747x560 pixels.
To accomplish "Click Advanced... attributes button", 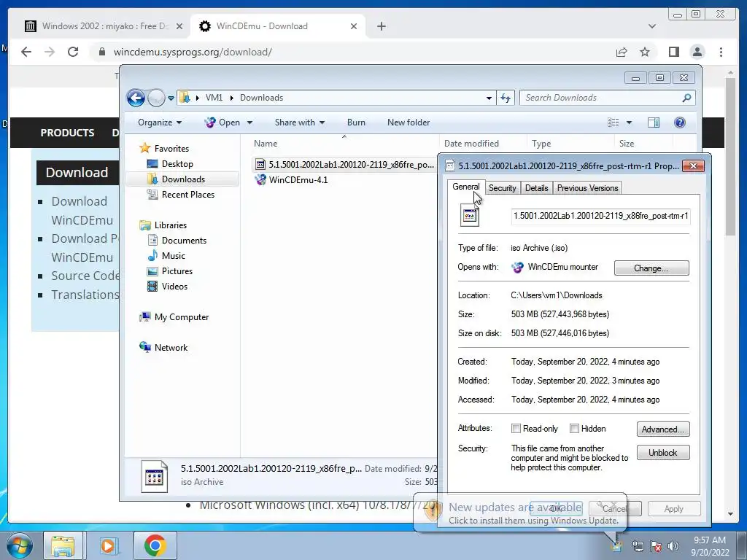I will pos(662,429).
